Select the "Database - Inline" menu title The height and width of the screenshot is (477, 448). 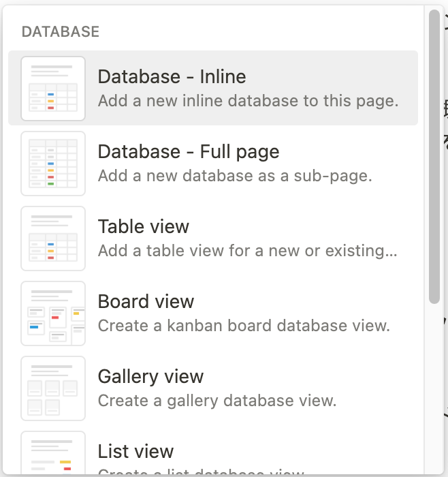coord(172,77)
